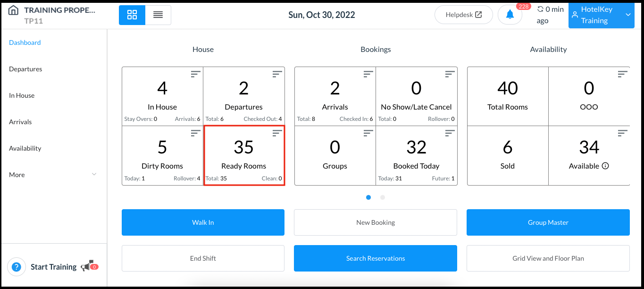This screenshot has height=289, width=644.
Task: Click the Walk In button
Action: point(203,222)
